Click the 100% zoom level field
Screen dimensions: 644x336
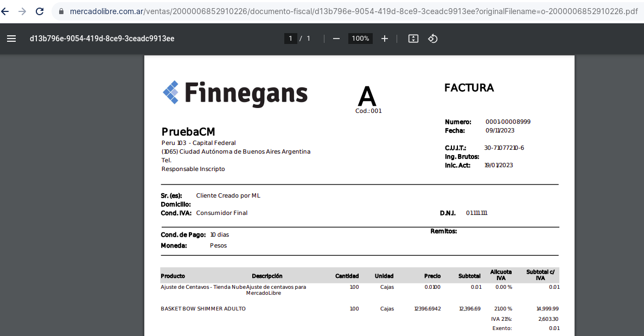[360, 39]
